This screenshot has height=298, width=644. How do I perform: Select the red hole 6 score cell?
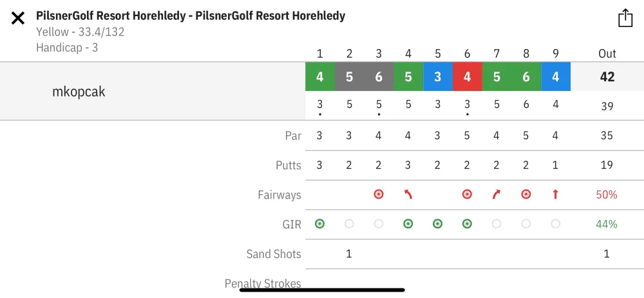pyautogui.click(x=467, y=77)
